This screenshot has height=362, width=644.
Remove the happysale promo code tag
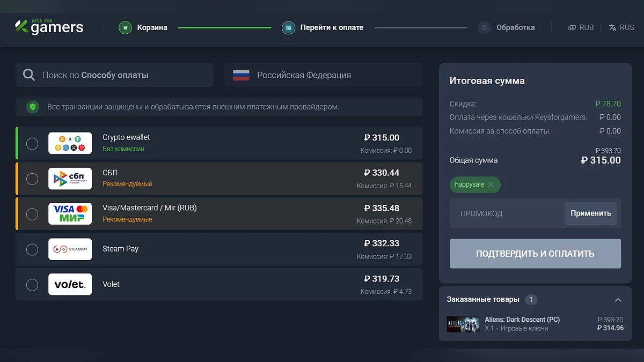click(491, 184)
